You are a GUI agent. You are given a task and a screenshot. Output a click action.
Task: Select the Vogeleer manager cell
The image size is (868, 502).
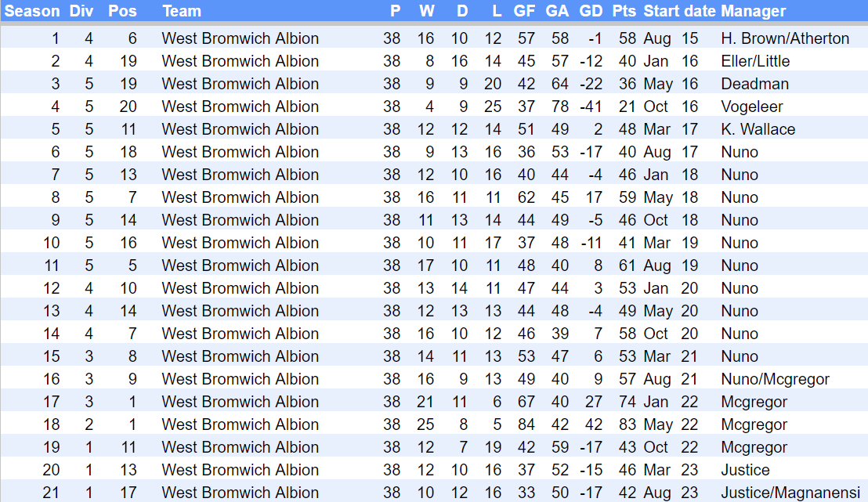click(752, 107)
